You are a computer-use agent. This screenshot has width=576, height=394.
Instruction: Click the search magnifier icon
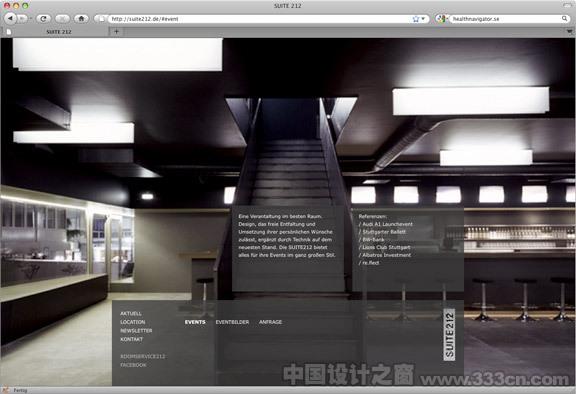(565, 18)
